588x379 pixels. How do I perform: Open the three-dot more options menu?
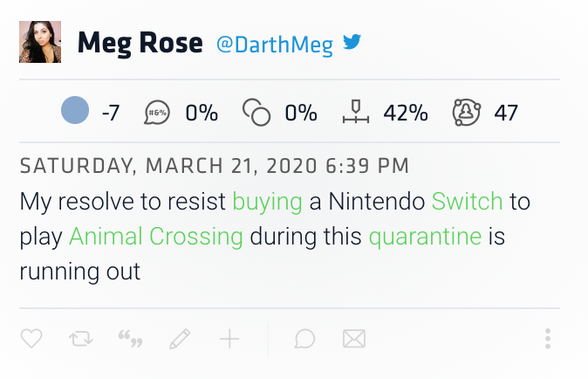(x=548, y=339)
